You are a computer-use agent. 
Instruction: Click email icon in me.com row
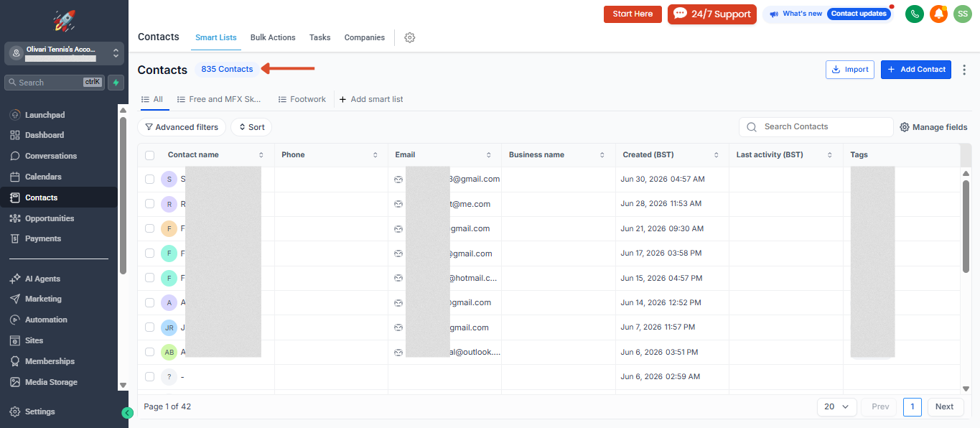[x=398, y=204]
